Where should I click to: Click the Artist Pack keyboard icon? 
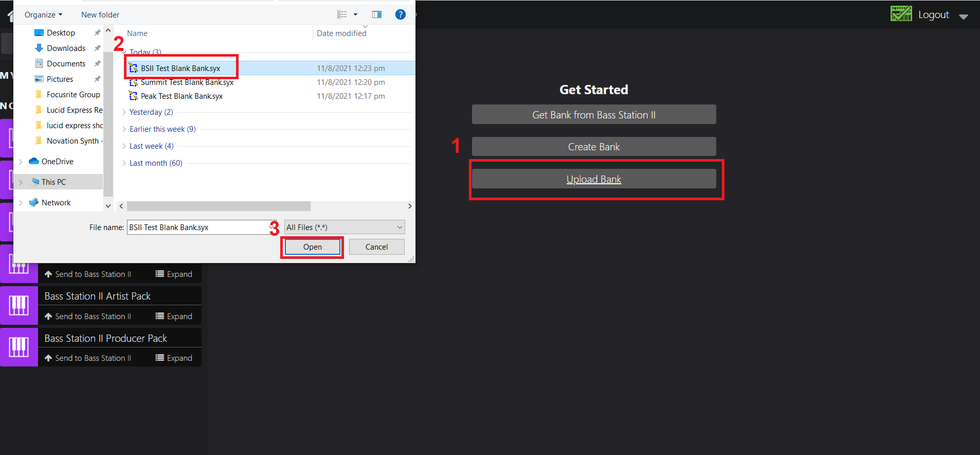point(19,305)
